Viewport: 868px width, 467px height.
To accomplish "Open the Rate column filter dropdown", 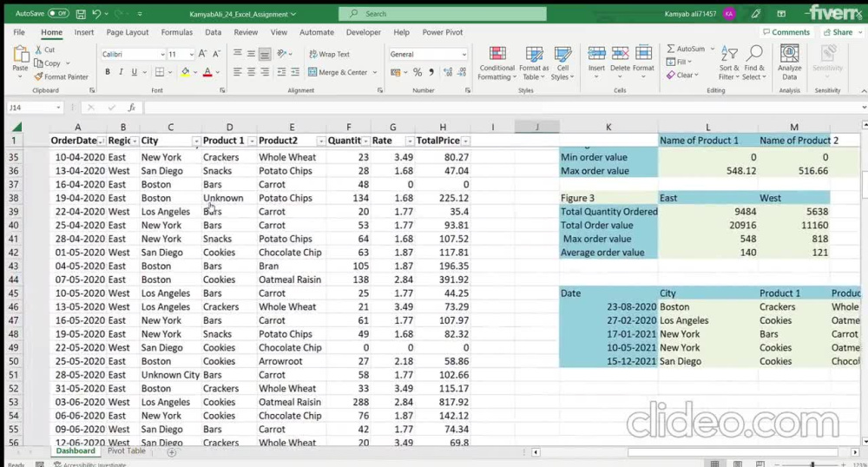I will 410,141.
